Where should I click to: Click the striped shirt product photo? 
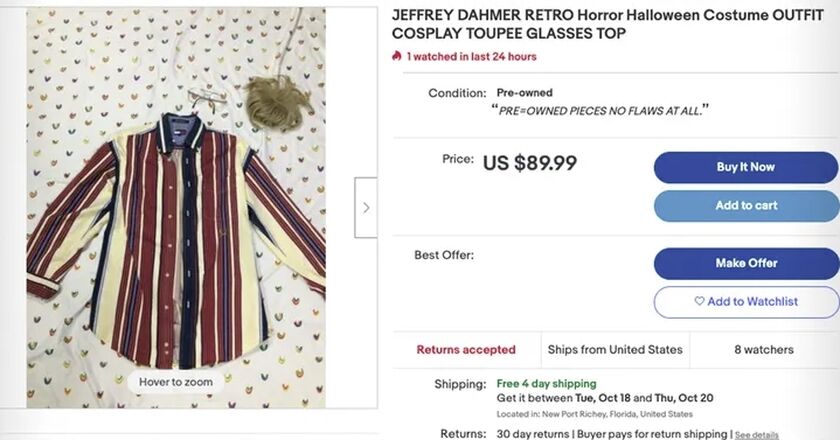point(176,207)
